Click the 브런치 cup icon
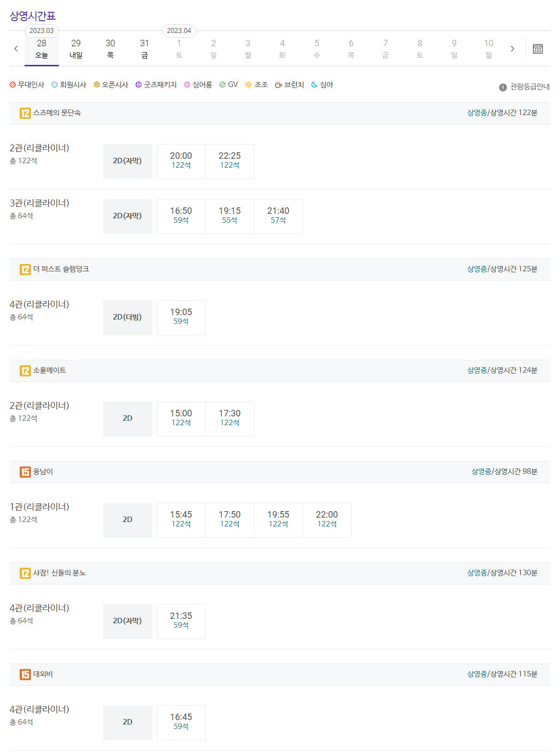 coord(278,85)
